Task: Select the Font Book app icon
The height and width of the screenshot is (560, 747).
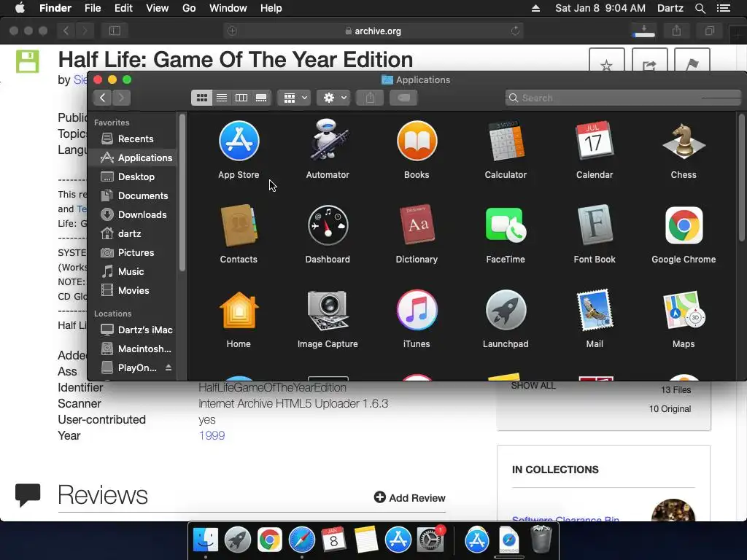Action: (x=595, y=225)
